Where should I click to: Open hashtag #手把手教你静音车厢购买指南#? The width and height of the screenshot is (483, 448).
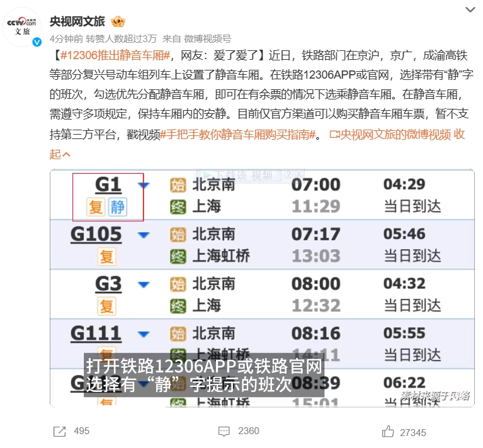tap(238, 135)
